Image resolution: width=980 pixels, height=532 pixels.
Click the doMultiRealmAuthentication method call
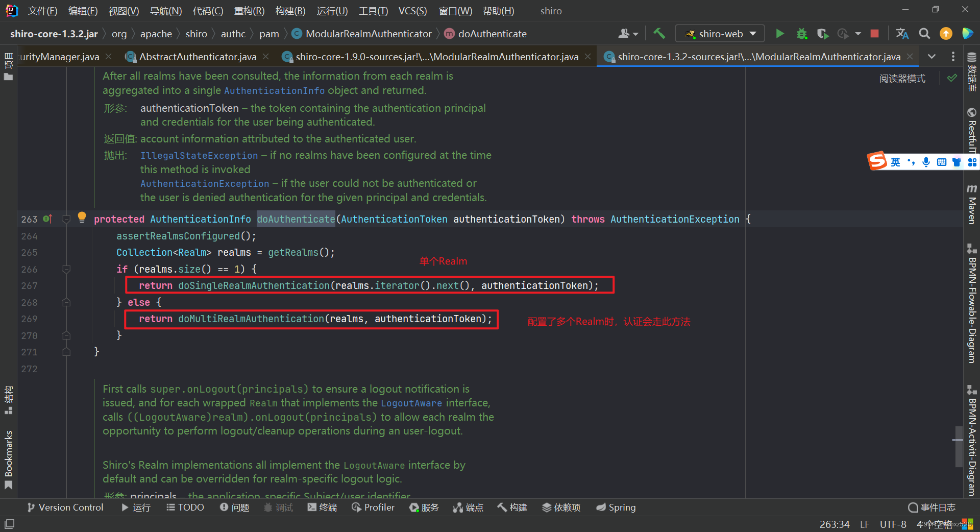pos(251,319)
